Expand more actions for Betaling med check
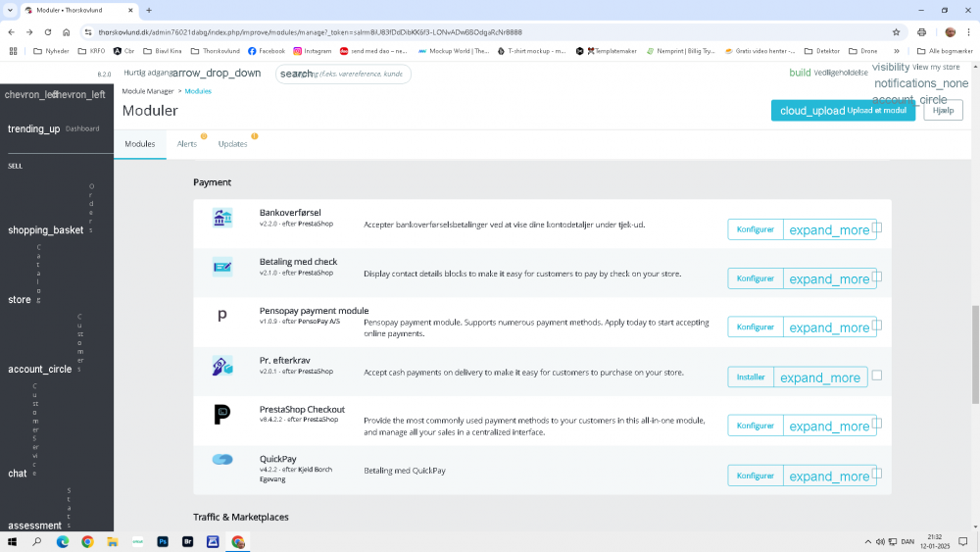980x552 pixels. coord(829,278)
